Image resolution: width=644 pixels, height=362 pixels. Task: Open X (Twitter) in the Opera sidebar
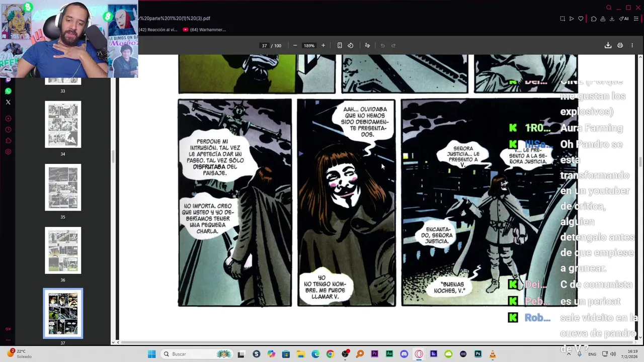(8, 102)
